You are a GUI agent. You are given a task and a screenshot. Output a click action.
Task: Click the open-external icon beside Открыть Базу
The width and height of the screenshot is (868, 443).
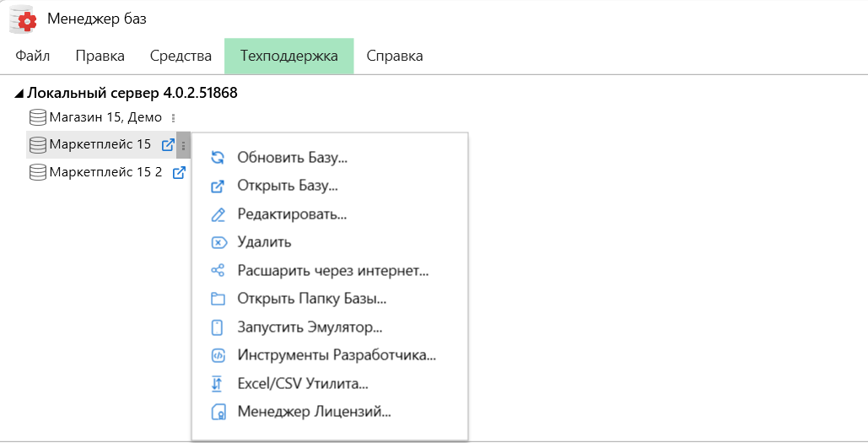(x=218, y=186)
